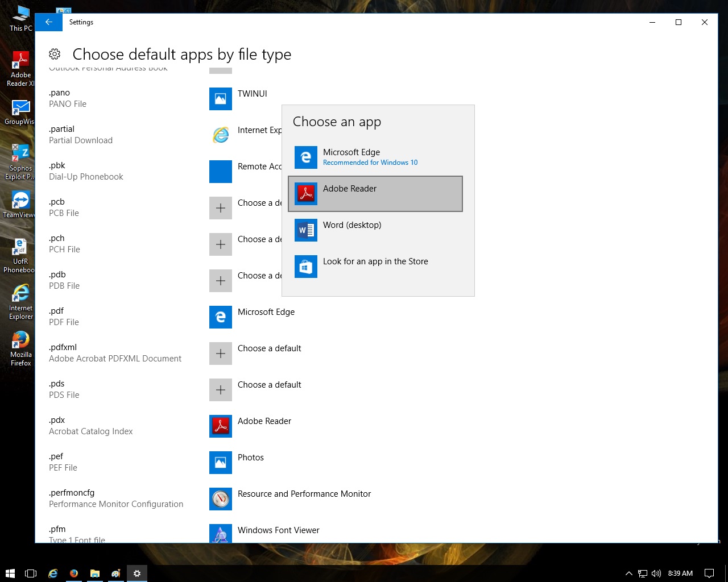This screenshot has width=728, height=582.
Task: Open UofR Phonebook desktop shortcut
Action: tap(20, 255)
